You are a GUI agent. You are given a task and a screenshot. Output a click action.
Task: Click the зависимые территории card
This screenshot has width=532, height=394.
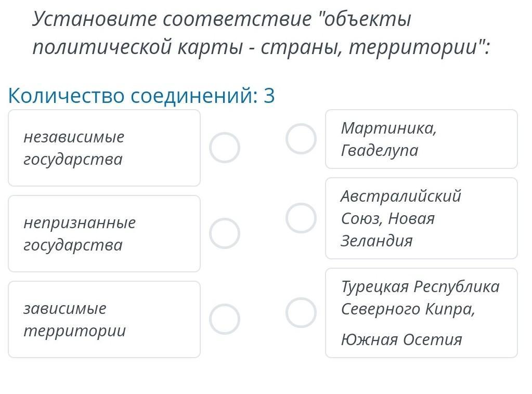[104, 319]
